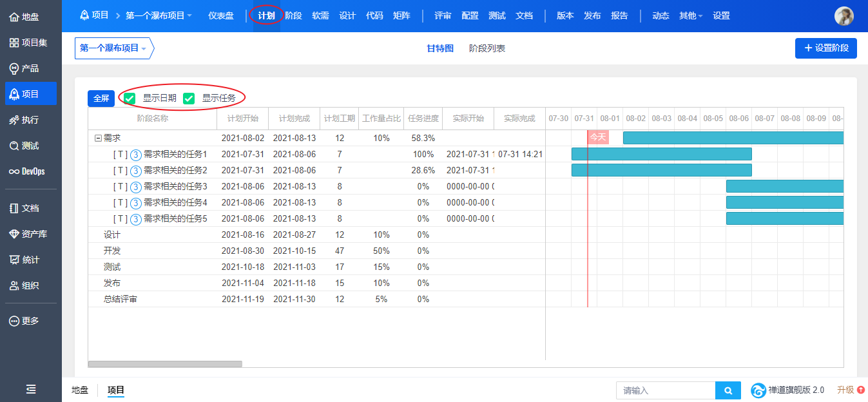Collapse the sidebar using bottom icon
Viewport: 868px width, 402px height.
coord(30,389)
